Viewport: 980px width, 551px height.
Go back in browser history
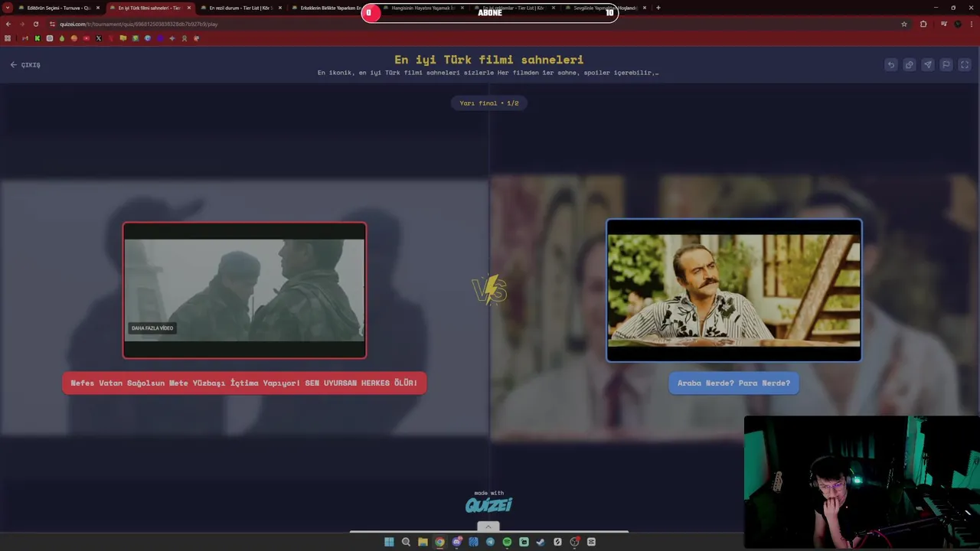click(x=8, y=24)
